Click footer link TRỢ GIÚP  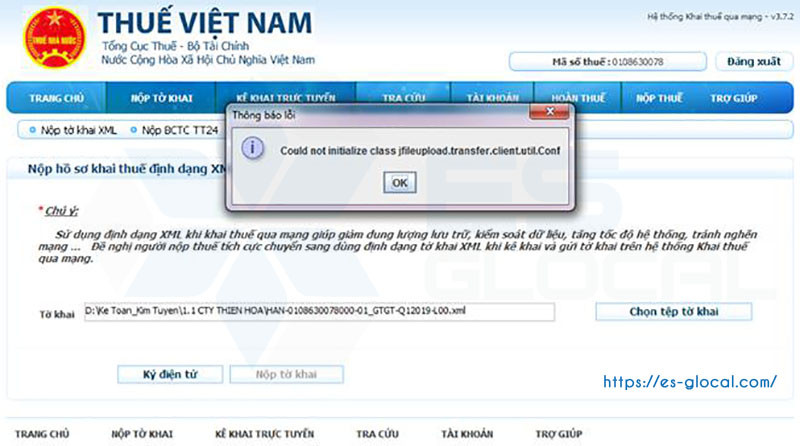559,434
